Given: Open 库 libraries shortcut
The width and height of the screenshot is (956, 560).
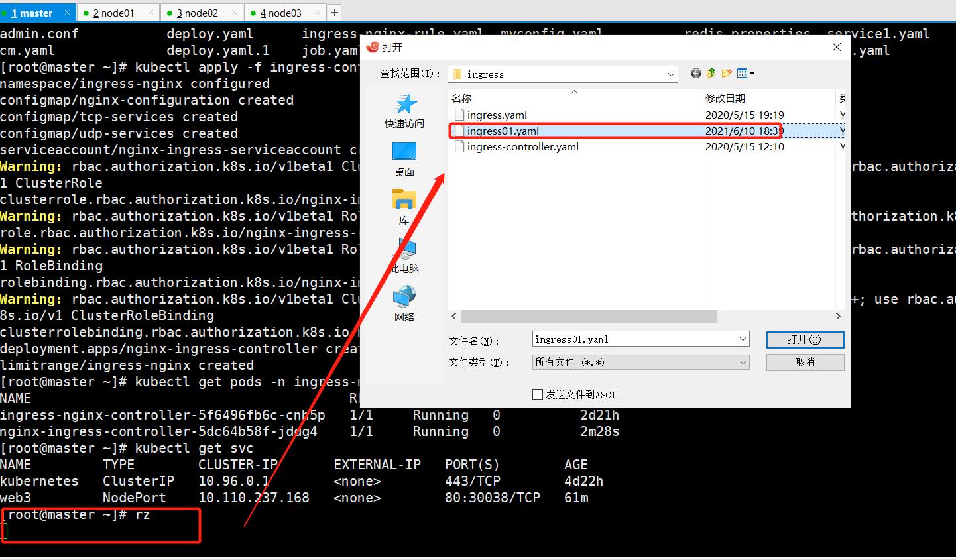Looking at the screenshot, I should pos(404,207).
